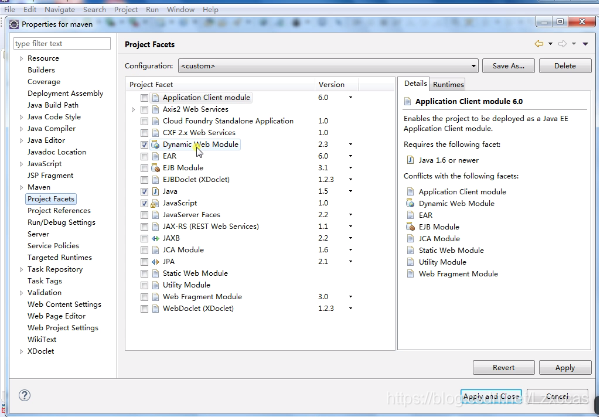The height and width of the screenshot is (417, 599).
Task: Select Targeted Runtimes in the tree
Action: pyautogui.click(x=59, y=257)
